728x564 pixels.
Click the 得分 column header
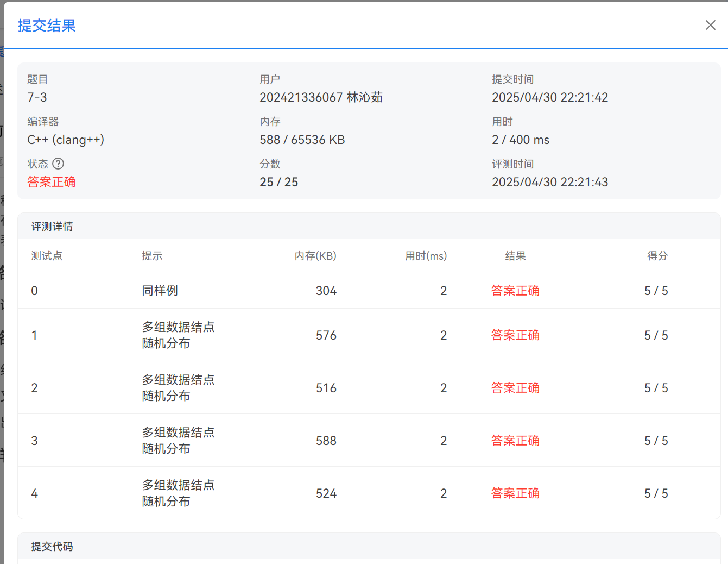(x=657, y=256)
